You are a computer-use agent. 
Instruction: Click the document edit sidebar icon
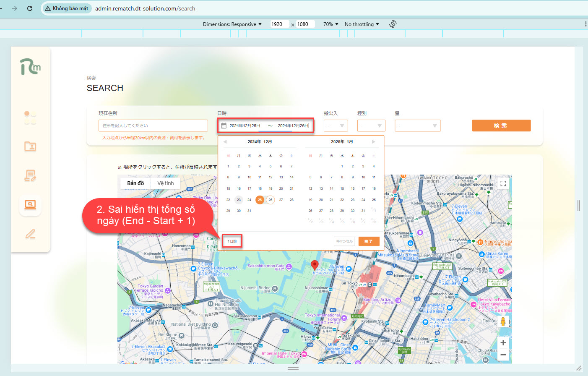click(30, 175)
